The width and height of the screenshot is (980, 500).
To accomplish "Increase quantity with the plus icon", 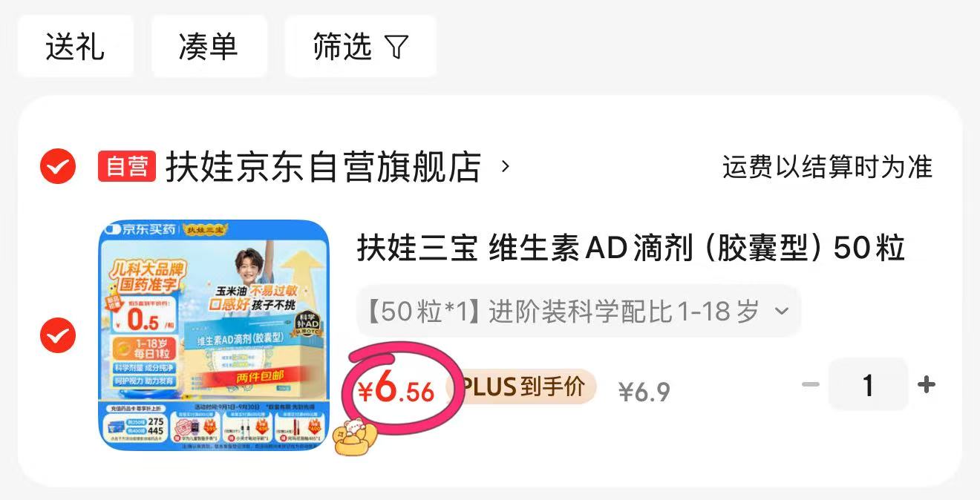I will coord(926,384).
